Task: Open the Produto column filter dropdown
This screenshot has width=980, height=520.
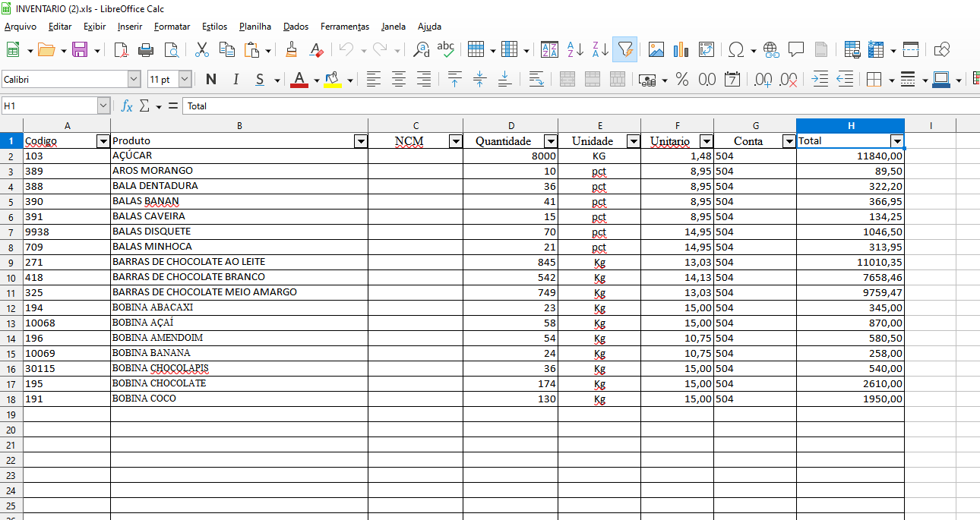Action: [360, 141]
